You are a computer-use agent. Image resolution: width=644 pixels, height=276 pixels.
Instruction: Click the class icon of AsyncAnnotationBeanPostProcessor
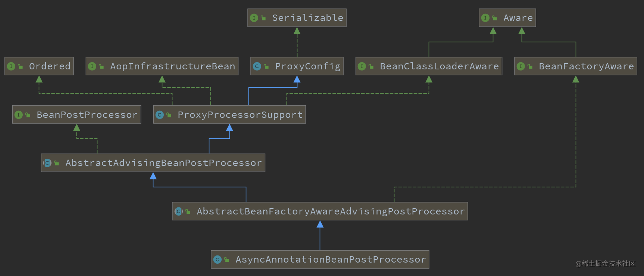(218, 260)
